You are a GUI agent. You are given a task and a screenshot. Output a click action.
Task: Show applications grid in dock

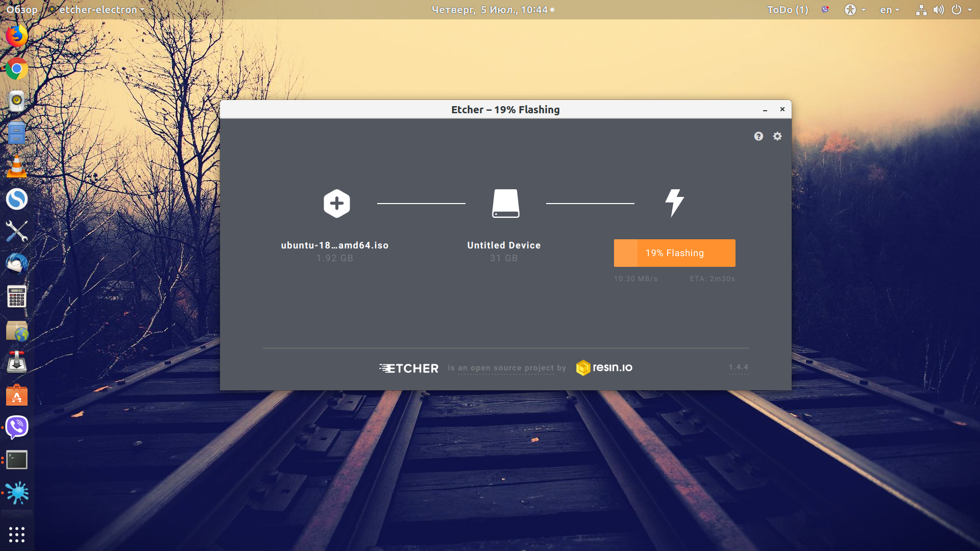pyautogui.click(x=17, y=535)
